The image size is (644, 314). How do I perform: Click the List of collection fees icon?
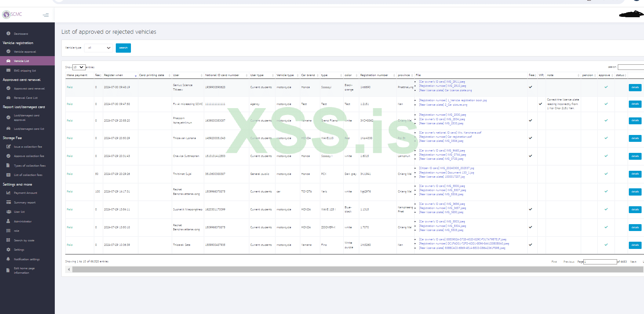coord(8,175)
